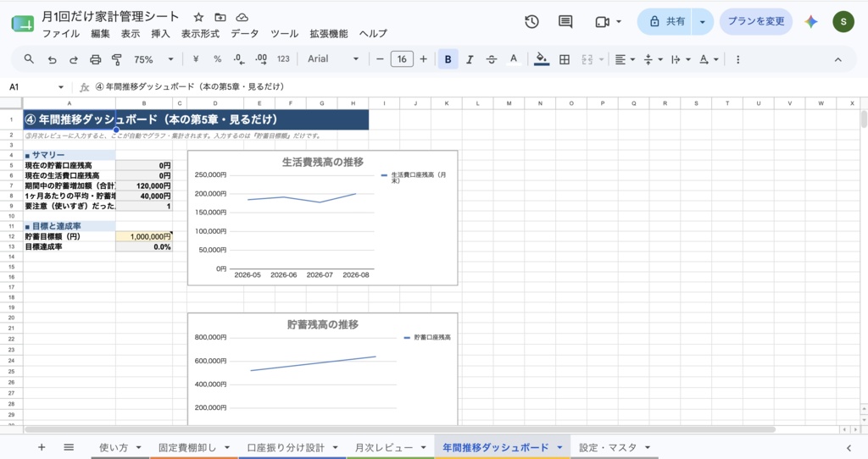Open the データ menu

(x=245, y=34)
